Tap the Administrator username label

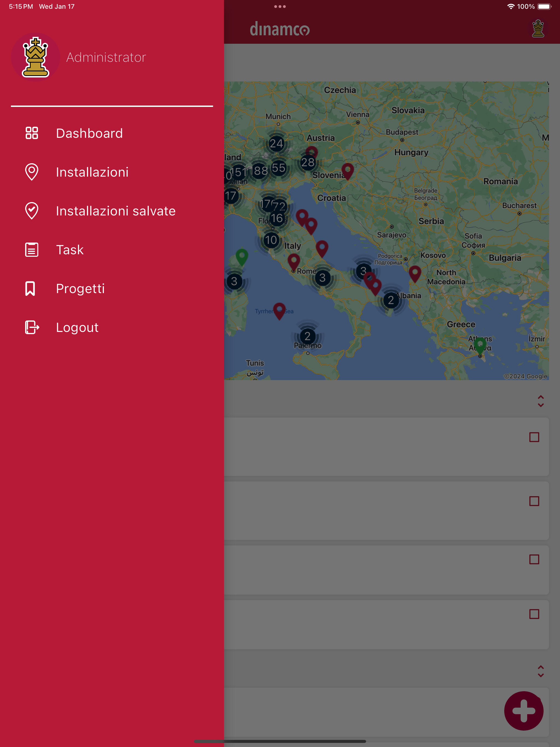tap(106, 57)
